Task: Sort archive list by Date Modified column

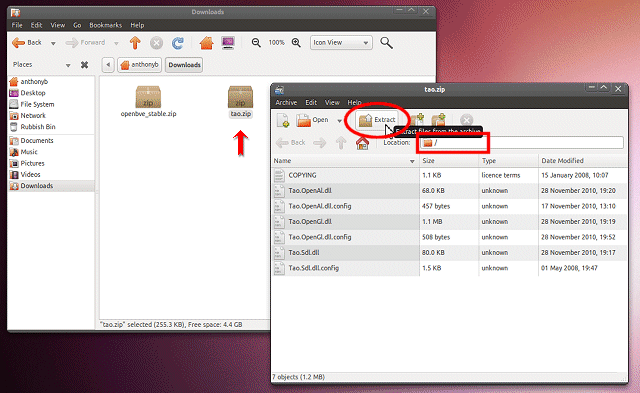Action: pos(583,161)
